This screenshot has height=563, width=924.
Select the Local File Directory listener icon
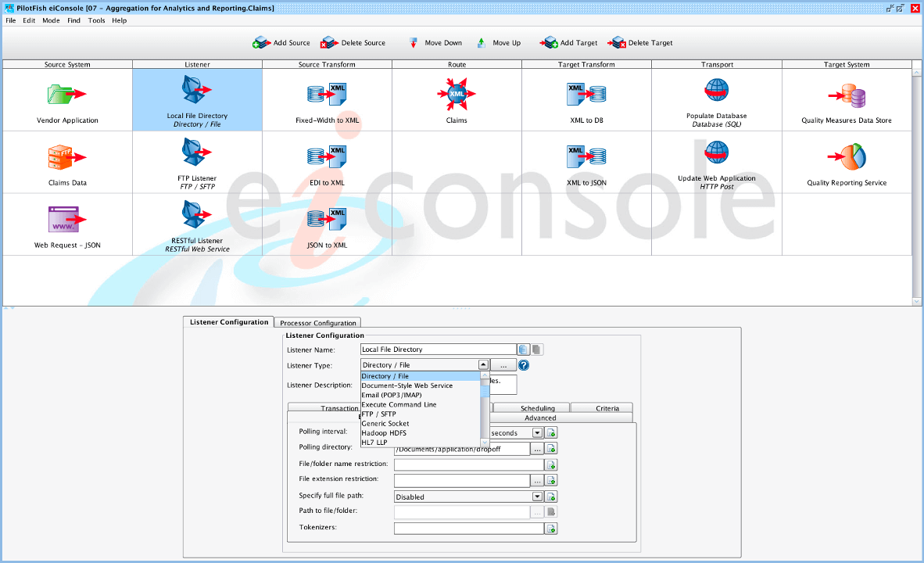pyautogui.click(x=197, y=90)
